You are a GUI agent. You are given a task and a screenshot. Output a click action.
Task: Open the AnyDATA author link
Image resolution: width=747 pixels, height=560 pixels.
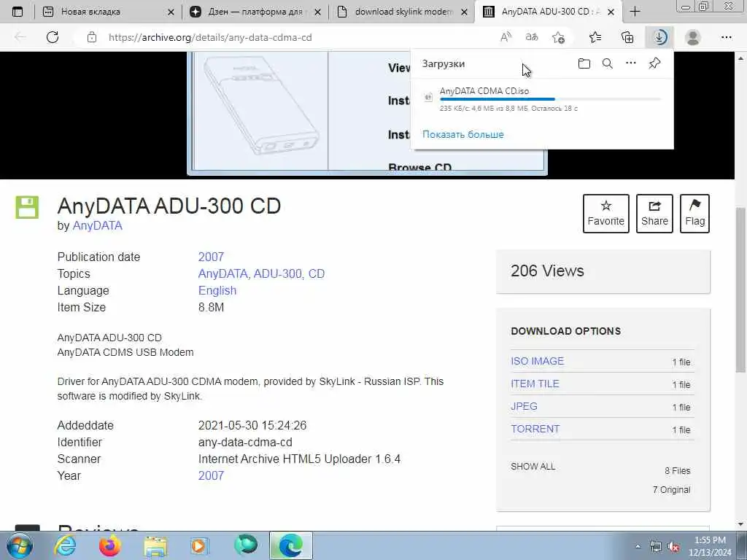pos(97,226)
